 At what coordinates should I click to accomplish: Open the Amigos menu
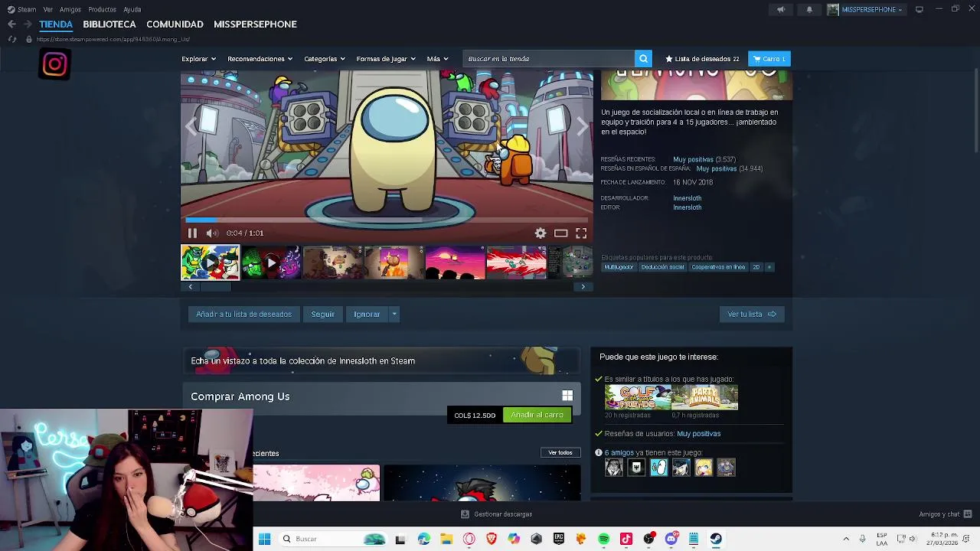click(70, 9)
